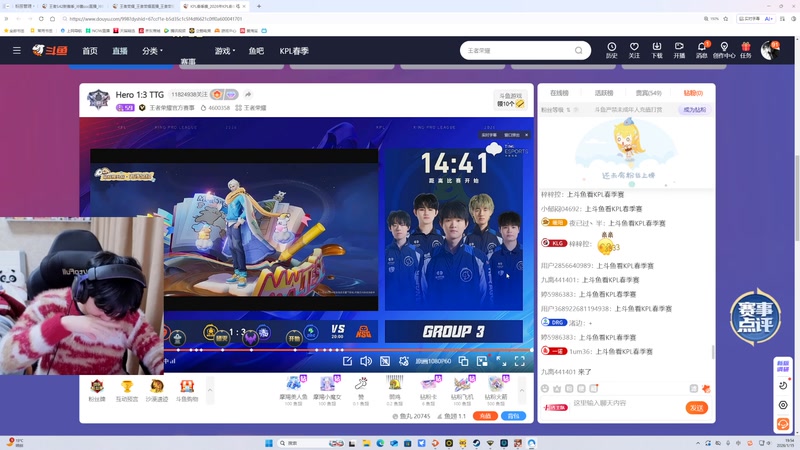Open the 创作中心 lightbulb icon
The height and width of the screenshot is (450, 800).
pos(724,50)
